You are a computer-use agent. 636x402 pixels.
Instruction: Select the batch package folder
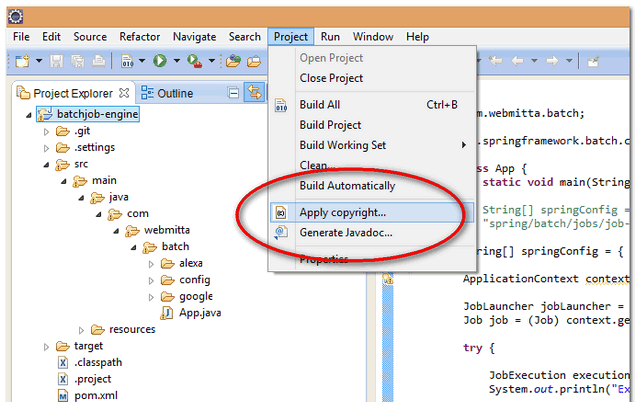pos(166,247)
